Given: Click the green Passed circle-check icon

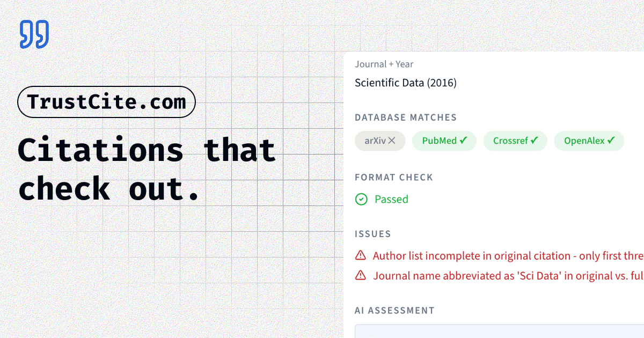Looking at the screenshot, I should tap(362, 199).
